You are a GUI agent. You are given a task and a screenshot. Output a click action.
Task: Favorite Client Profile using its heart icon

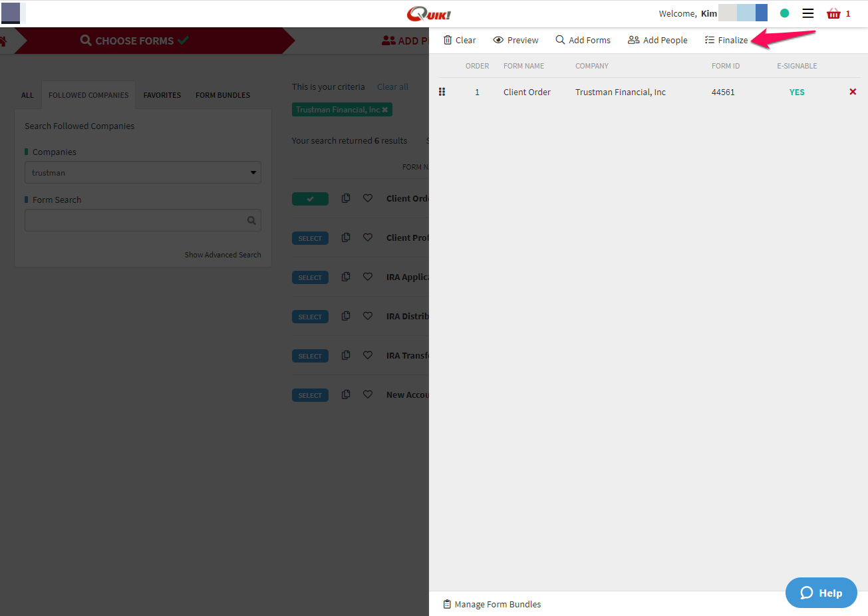tap(368, 237)
